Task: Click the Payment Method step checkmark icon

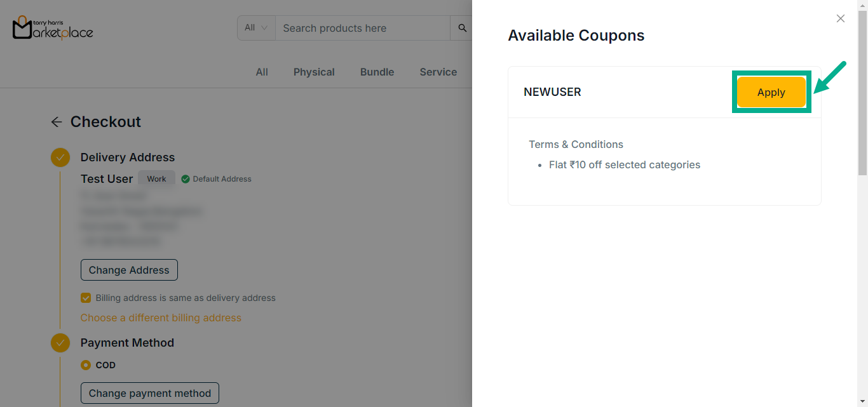Action: [x=60, y=343]
